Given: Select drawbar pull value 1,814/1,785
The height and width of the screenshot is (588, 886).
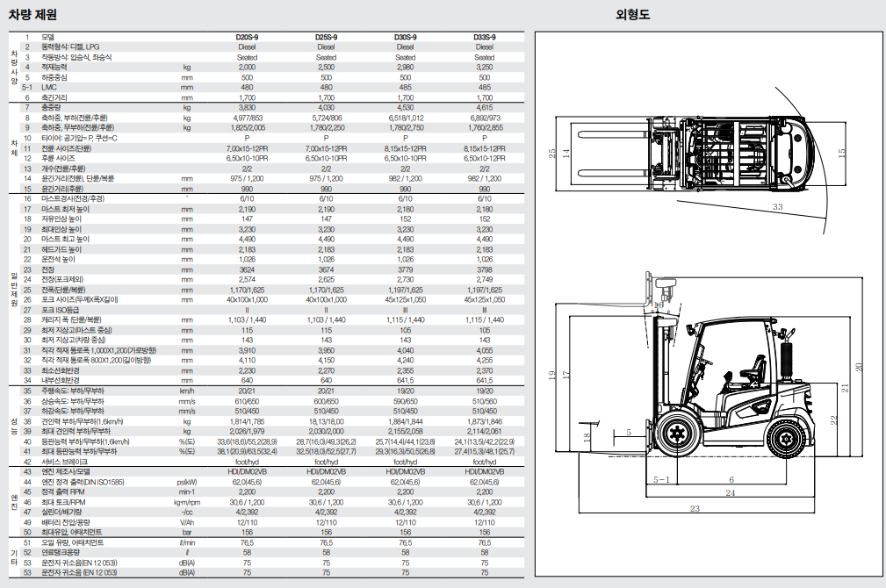Looking at the screenshot, I should tap(247, 422).
